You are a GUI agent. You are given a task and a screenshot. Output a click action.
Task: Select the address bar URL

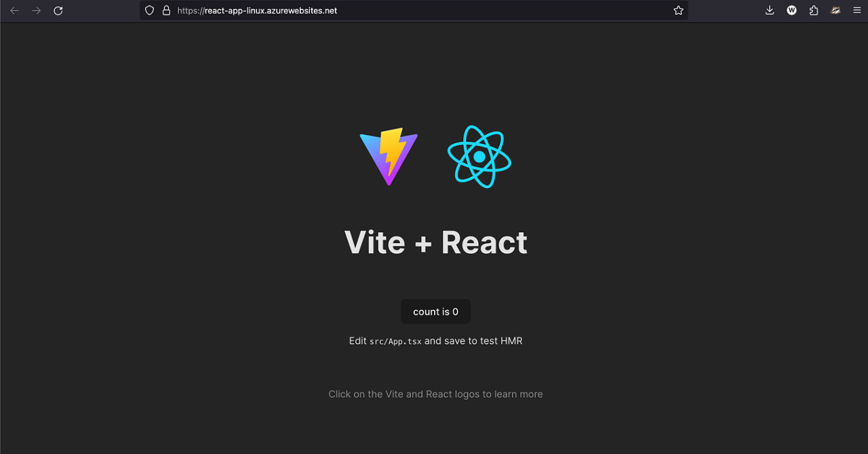click(256, 10)
